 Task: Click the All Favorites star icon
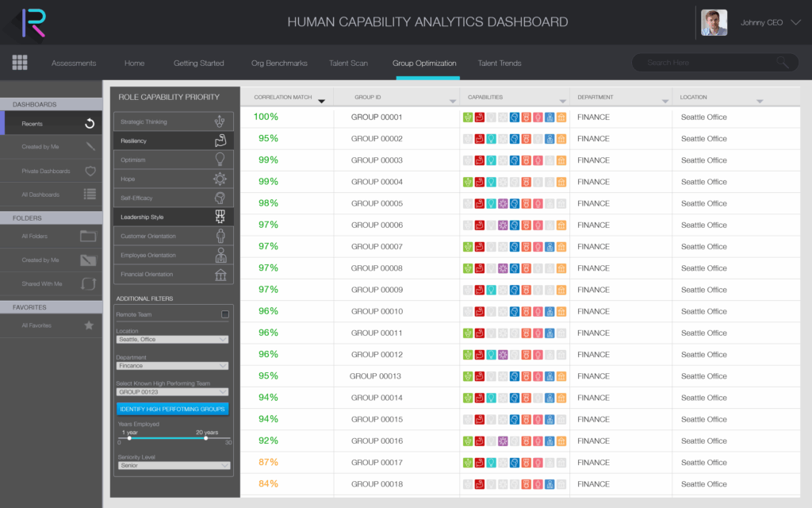[x=89, y=325]
